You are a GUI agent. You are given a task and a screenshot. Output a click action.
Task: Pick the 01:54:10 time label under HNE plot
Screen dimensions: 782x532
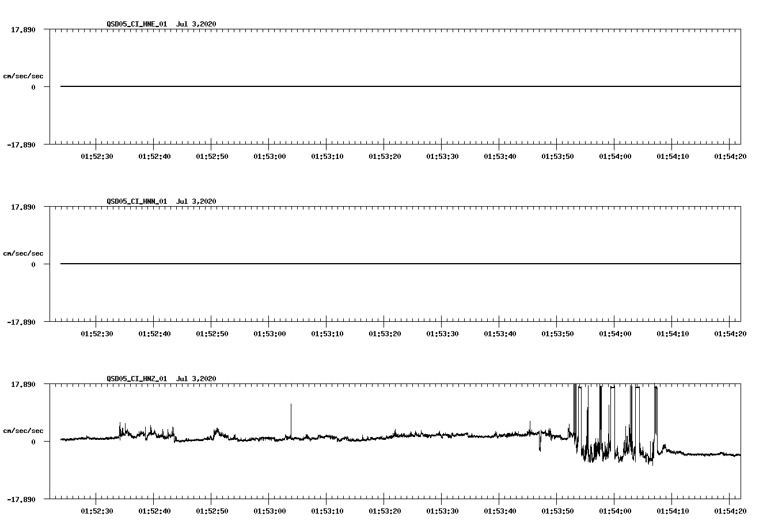[673, 156]
